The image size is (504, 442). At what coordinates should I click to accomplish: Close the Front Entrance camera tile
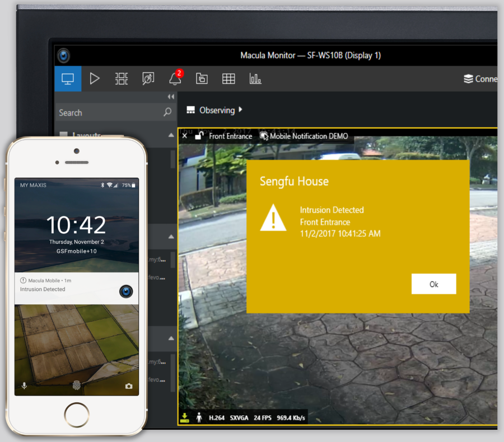(184, 136)
